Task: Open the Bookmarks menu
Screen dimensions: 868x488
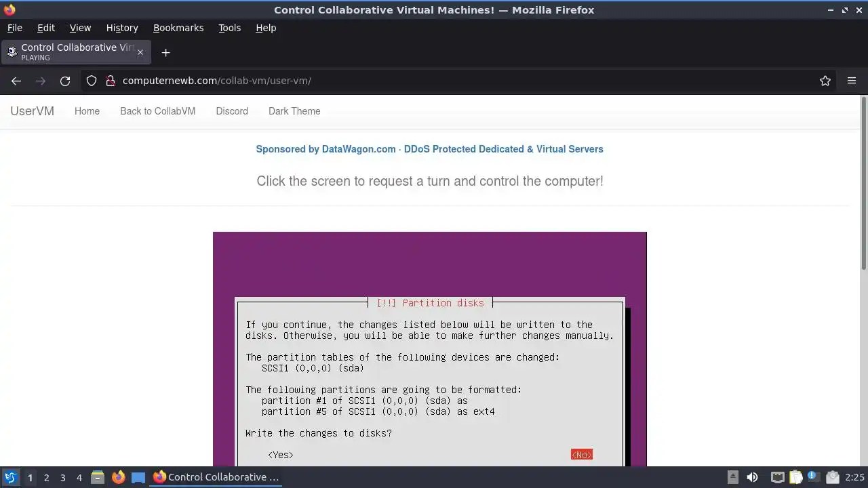Action: (x=178, y=28)
